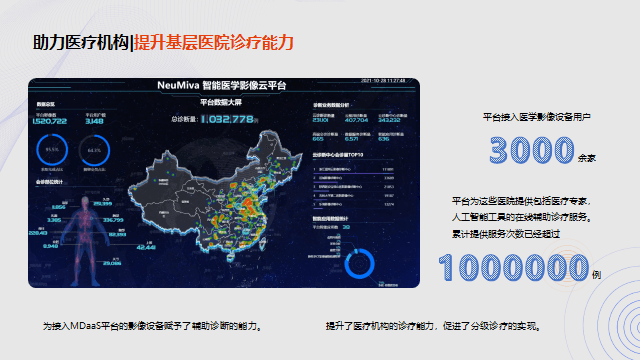The height and width of the screenshot is (360, 640).
Task: Click the blue donut chart at bottom right
Action: pyautogui.click(x=359, y=264)
